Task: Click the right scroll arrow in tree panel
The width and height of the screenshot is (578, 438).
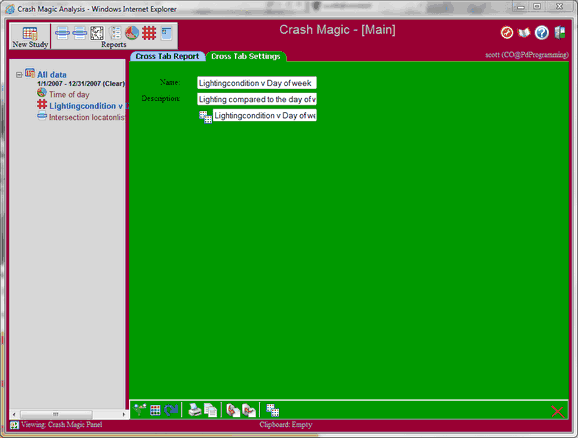Action: click(123, 414)
